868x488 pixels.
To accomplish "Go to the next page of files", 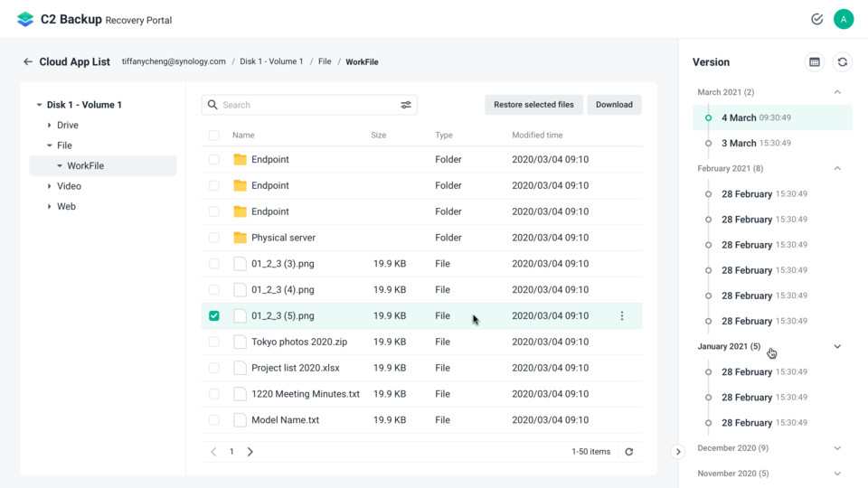I will pyautogui.click(x=250, y=452).
